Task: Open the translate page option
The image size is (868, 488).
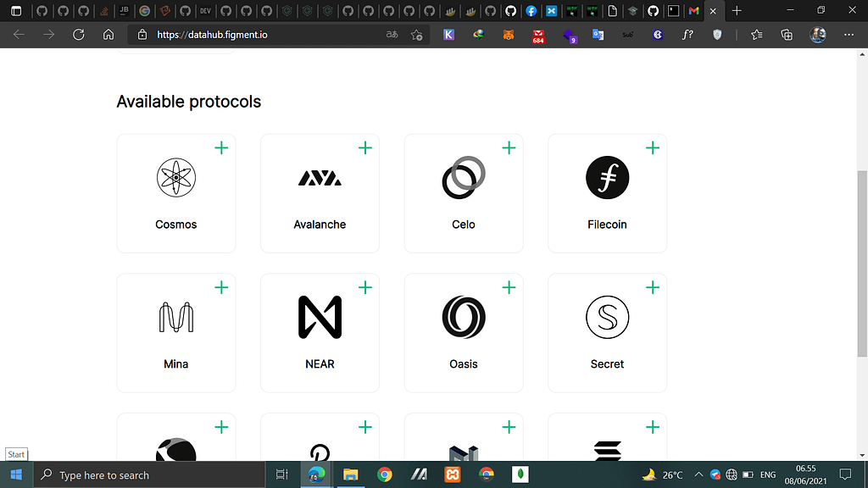Action: pyautogui.click(x=392, y=34)
